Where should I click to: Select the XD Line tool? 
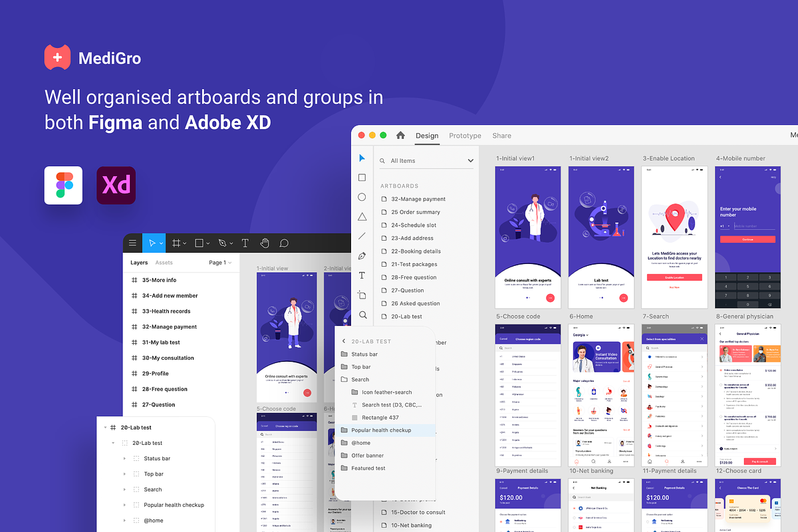362,236
